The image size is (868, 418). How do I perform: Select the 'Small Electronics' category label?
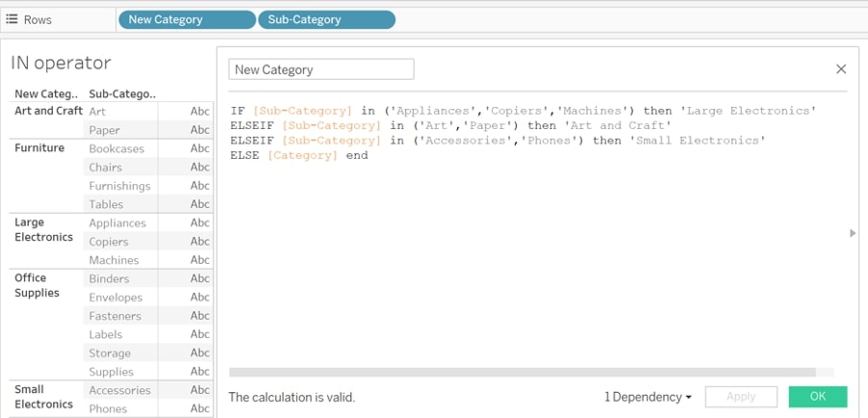(43, 397)
